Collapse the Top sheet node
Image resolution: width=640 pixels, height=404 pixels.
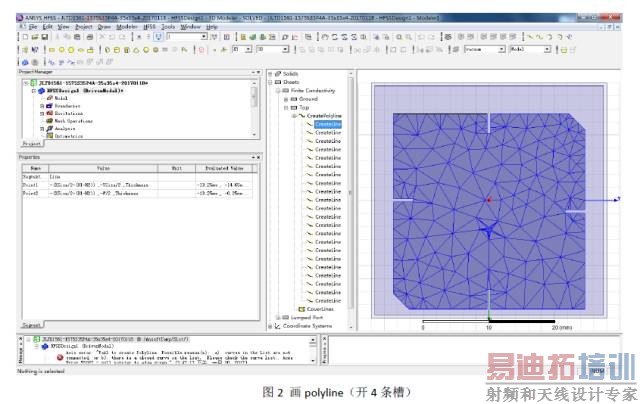(x=286, y=108)
